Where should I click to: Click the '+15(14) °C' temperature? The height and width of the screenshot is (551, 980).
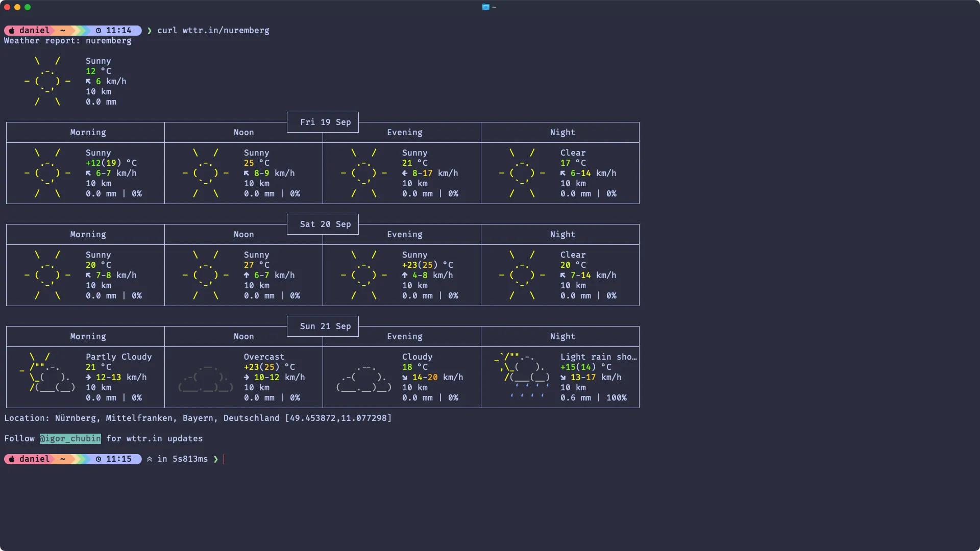(x=586, y=367)
